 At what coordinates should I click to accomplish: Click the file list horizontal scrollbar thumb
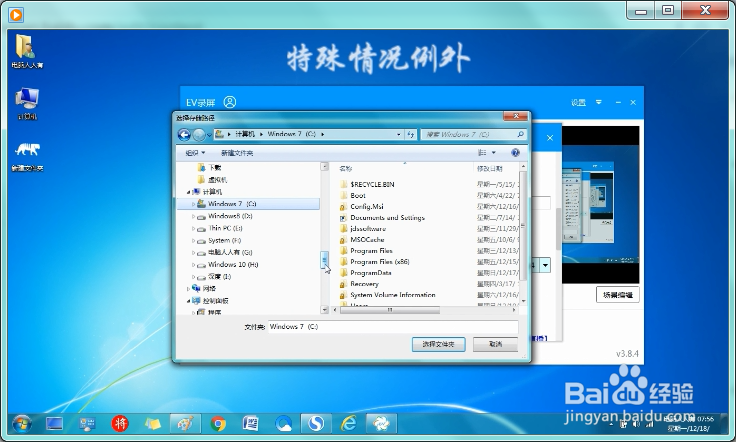click(390, 310)
